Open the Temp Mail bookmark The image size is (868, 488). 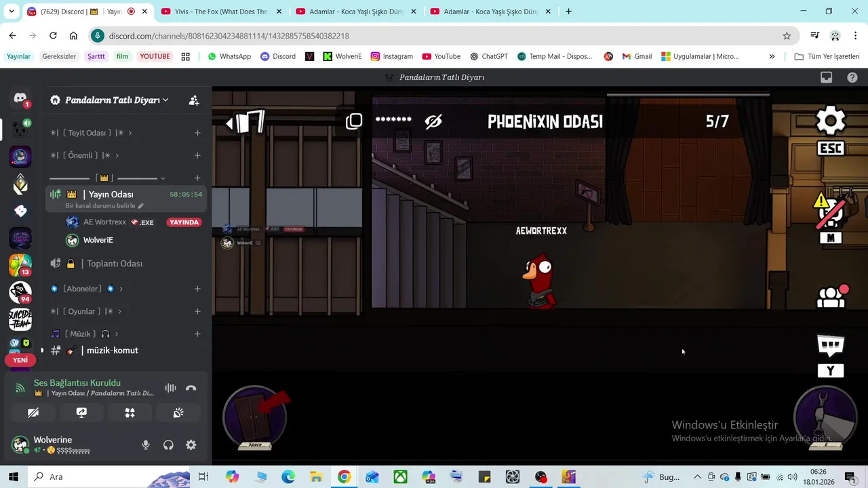[x=554, y=56]
